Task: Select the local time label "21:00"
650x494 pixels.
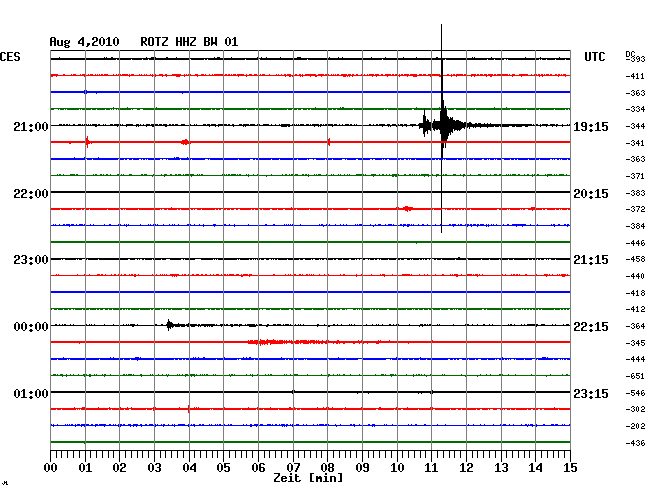Action: [x=31, y=126]
